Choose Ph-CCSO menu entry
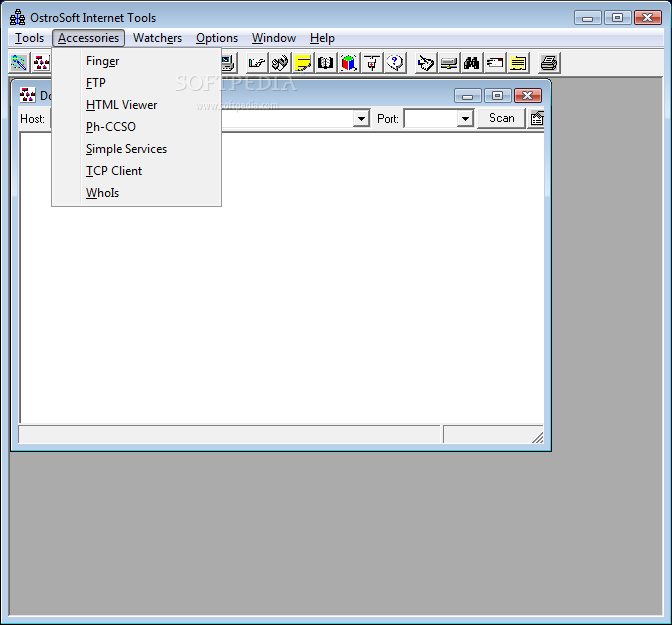The width and height of the screenshot is (672, 625). coord(136,127)
